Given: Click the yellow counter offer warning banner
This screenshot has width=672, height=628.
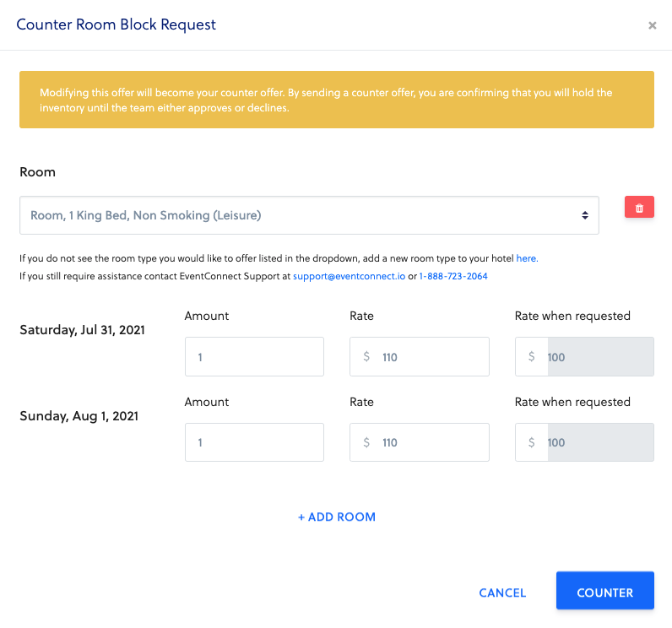Looking at the screenshot, I should coord(336,100).
